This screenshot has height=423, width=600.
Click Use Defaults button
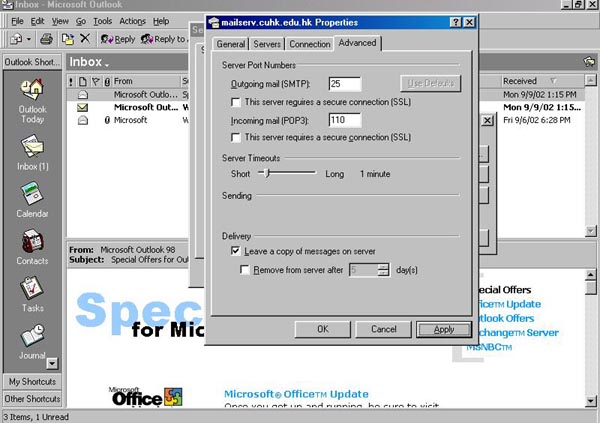tap(430, 83)
